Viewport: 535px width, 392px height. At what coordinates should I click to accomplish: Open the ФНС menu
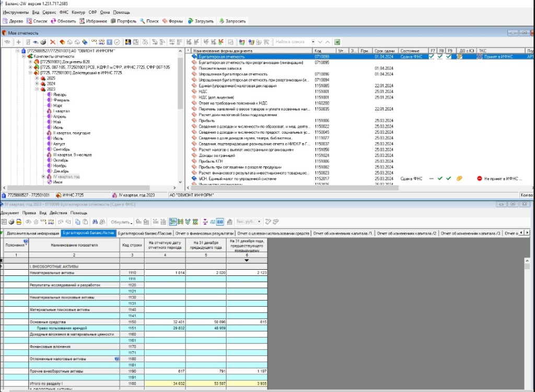pos(64,13)
